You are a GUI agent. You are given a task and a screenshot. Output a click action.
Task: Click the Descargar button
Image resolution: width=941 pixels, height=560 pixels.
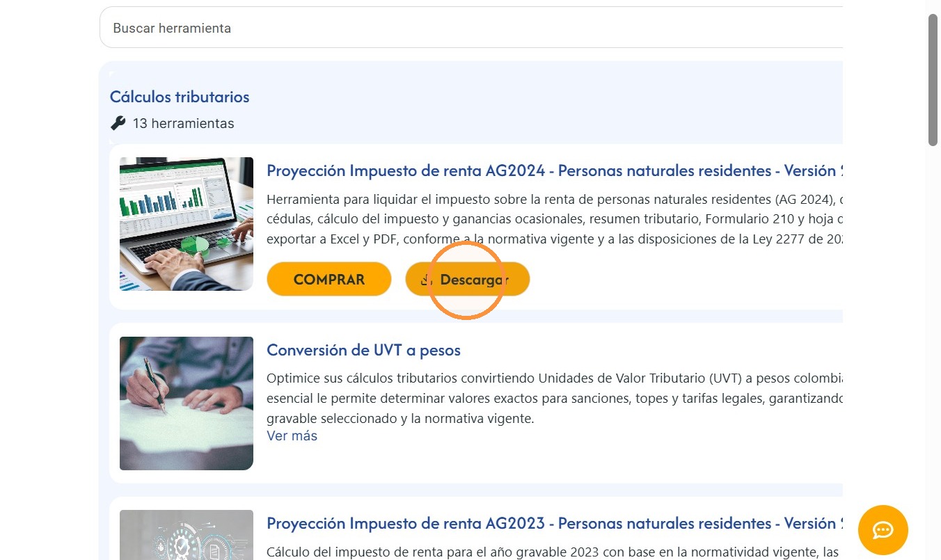point(468,279)
